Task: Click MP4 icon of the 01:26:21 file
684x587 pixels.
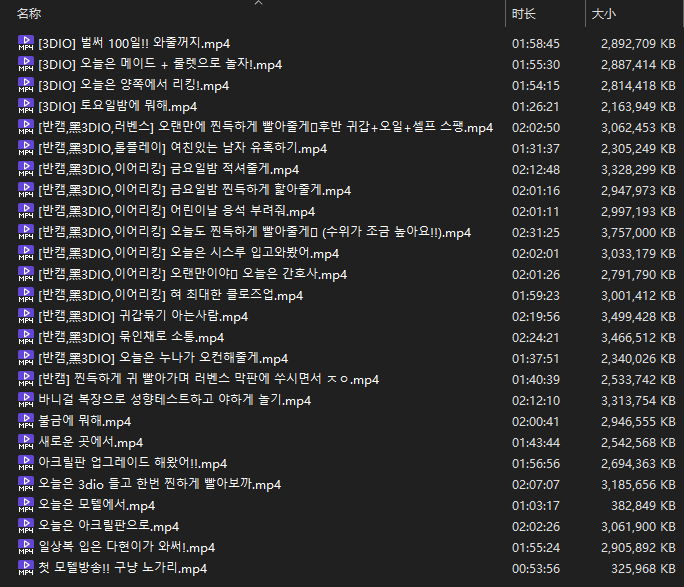Action: click(x=26, y=106)
